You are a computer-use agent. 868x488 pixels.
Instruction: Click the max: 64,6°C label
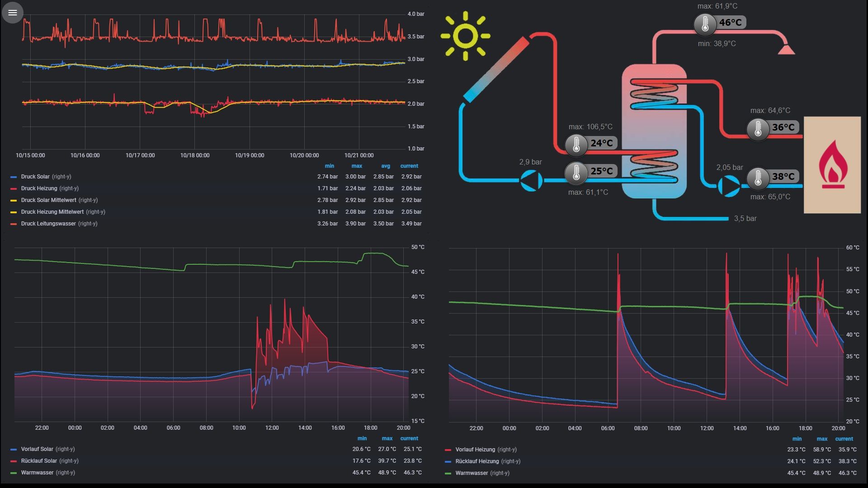click(770, 110)
